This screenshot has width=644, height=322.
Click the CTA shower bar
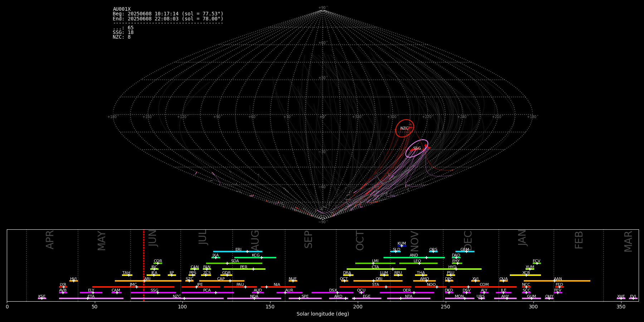[376, 269]
